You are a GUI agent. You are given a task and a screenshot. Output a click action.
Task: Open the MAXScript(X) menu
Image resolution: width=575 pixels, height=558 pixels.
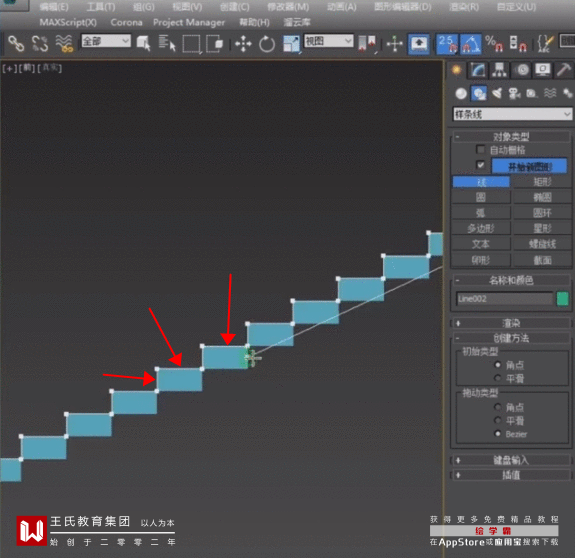(68, 22)
